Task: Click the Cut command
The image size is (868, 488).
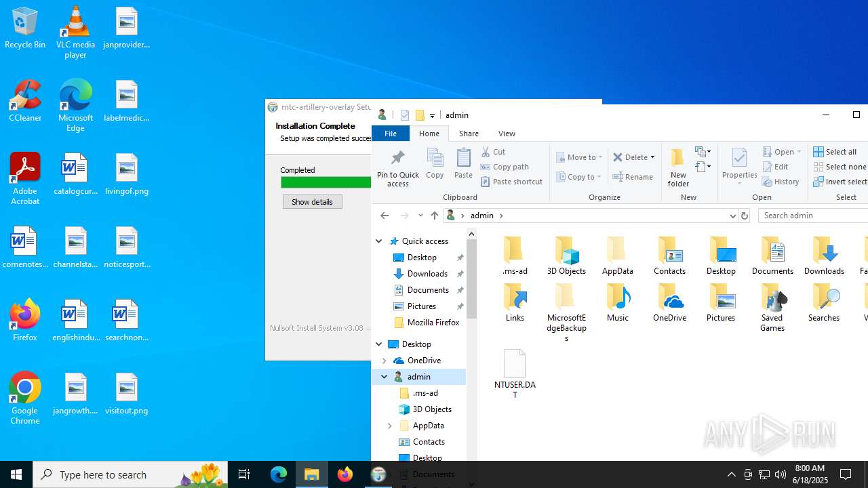Action: click(494, 152)
